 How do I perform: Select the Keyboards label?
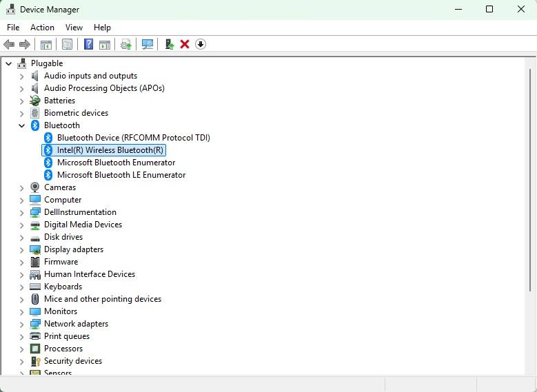63,287
